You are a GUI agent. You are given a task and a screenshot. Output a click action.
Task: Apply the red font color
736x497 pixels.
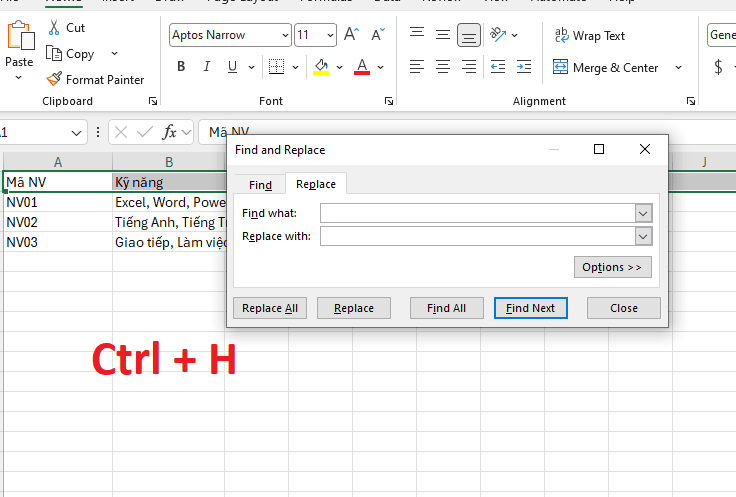(x=362, y=67)
